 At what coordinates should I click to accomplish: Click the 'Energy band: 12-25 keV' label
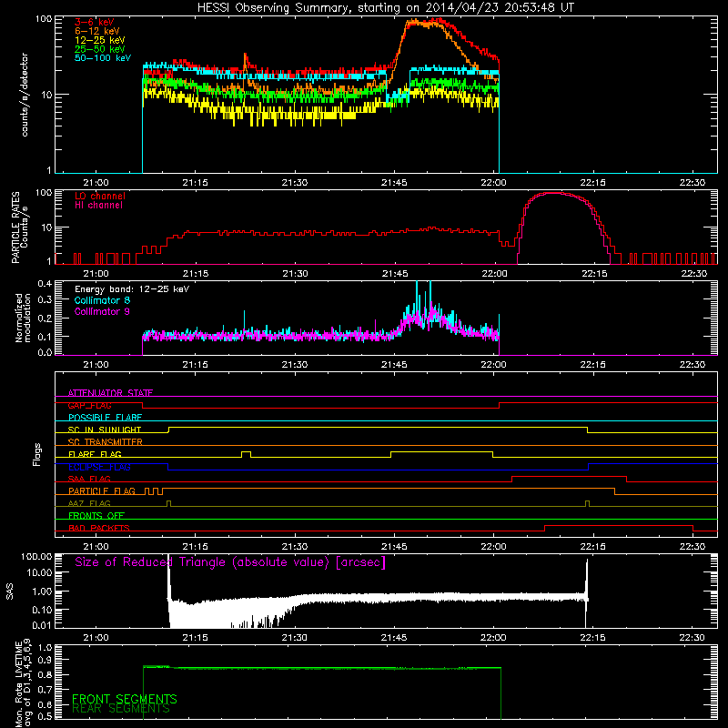[132, 289]
